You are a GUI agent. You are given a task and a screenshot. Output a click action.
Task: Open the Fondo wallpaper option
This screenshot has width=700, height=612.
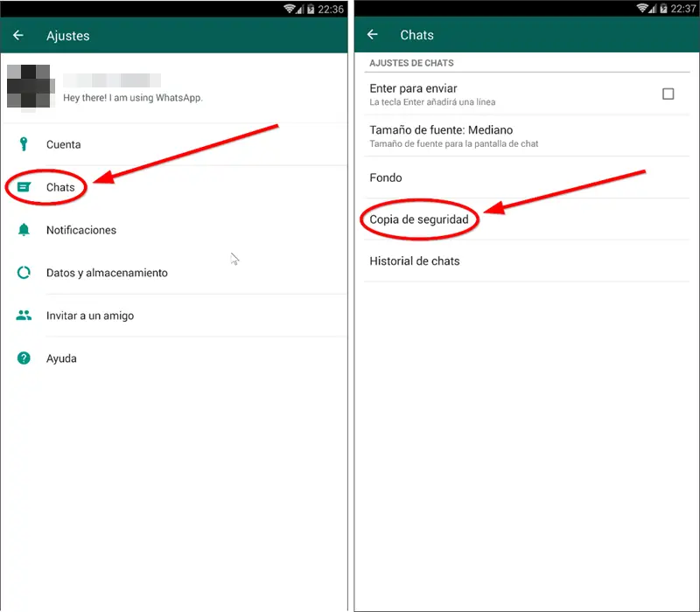tap(527, 177)
